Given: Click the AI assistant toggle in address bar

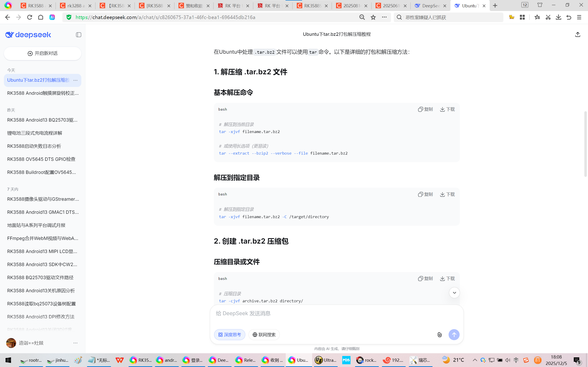Looking at the screenshot, I should pyautogui.click(x=52, y=17).
